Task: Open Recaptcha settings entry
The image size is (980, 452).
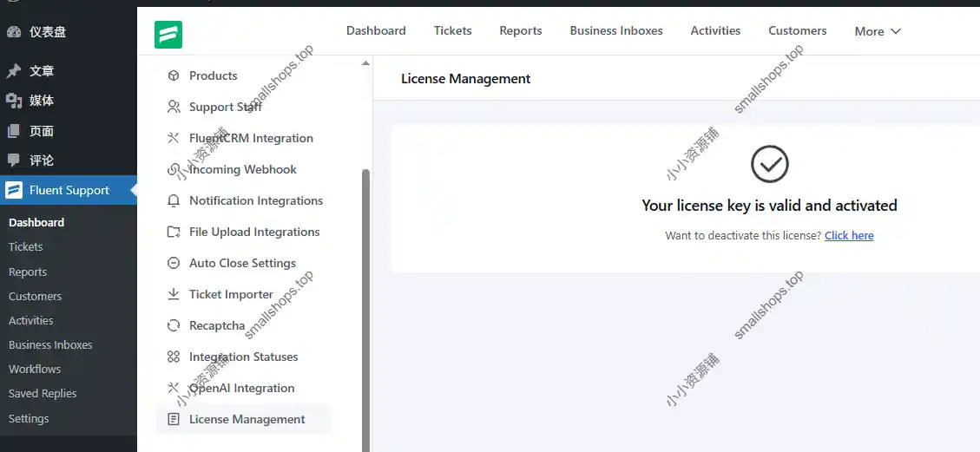Action: [x=244, y=325]
